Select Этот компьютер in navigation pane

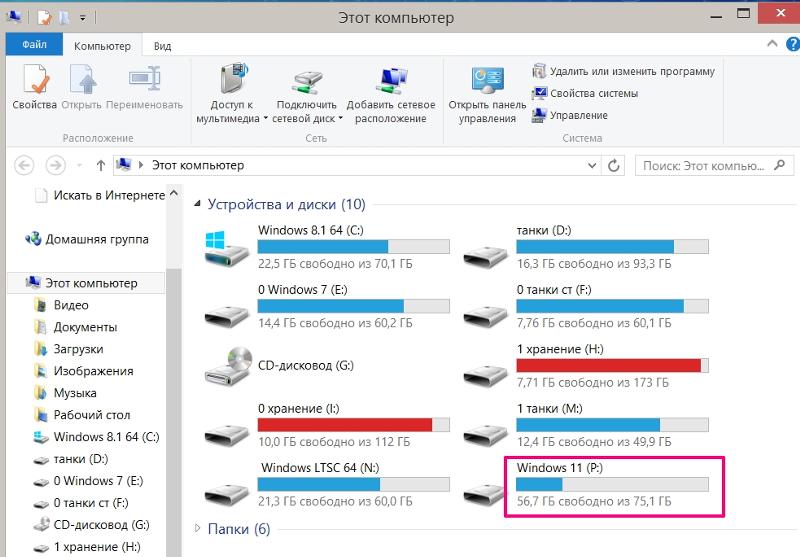pos(86,283)
